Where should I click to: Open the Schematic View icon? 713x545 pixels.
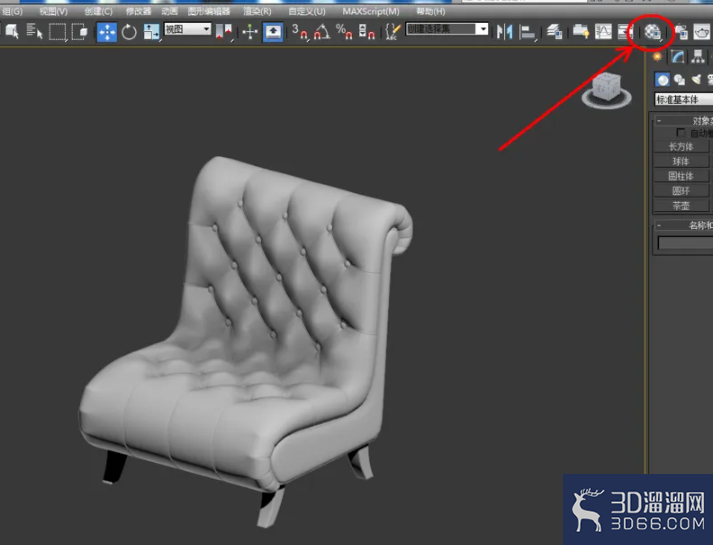pyautogui.click(x=624, y=32)
